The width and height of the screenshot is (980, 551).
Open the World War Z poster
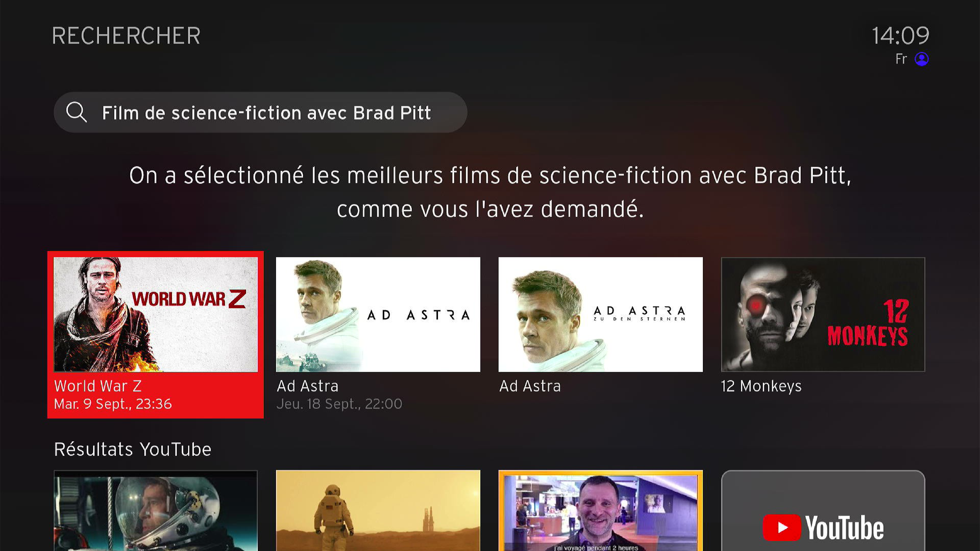point(156,314)
